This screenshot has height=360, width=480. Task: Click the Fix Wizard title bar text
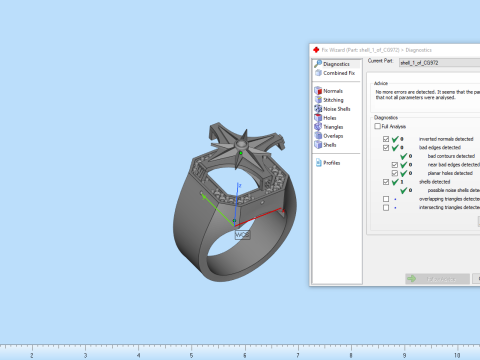click(x=377, y=50)
